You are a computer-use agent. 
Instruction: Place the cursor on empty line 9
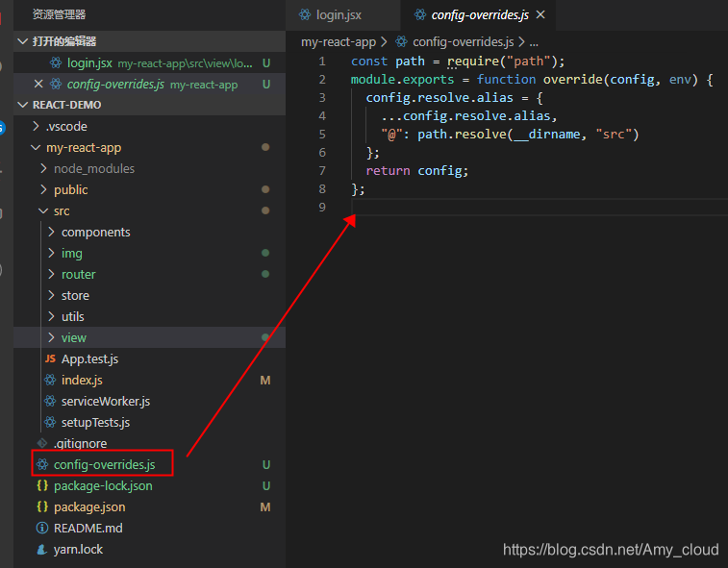point(539,207)
